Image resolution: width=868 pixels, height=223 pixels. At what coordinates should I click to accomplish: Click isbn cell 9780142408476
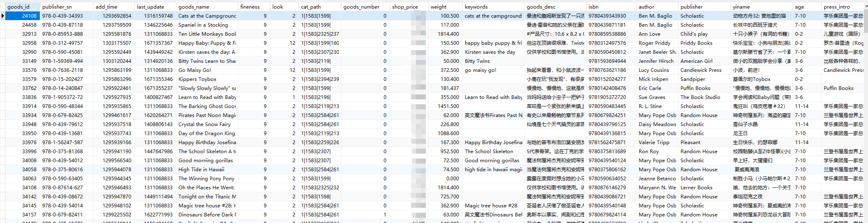click(x=612, y=88)
